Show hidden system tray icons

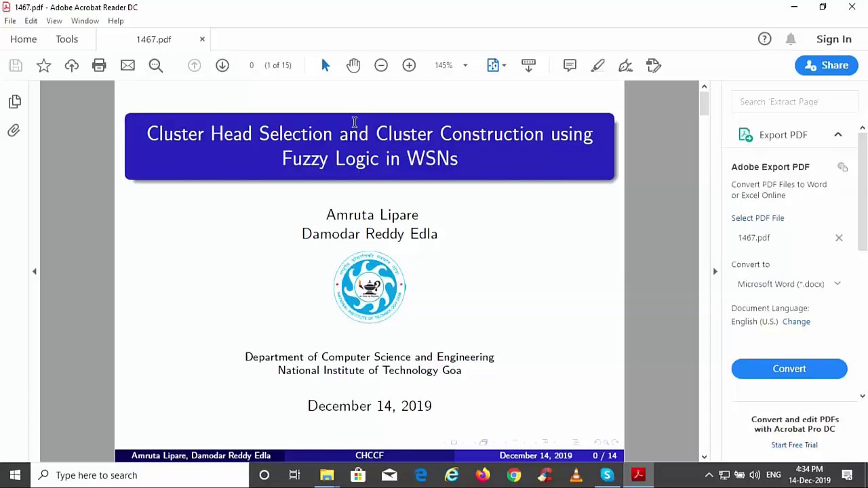click(709, 475)
